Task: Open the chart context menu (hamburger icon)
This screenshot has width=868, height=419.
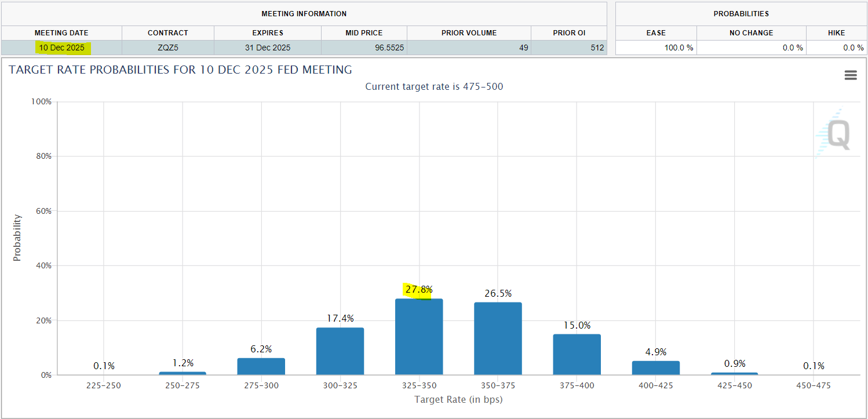Action: (x=850, y=75)
